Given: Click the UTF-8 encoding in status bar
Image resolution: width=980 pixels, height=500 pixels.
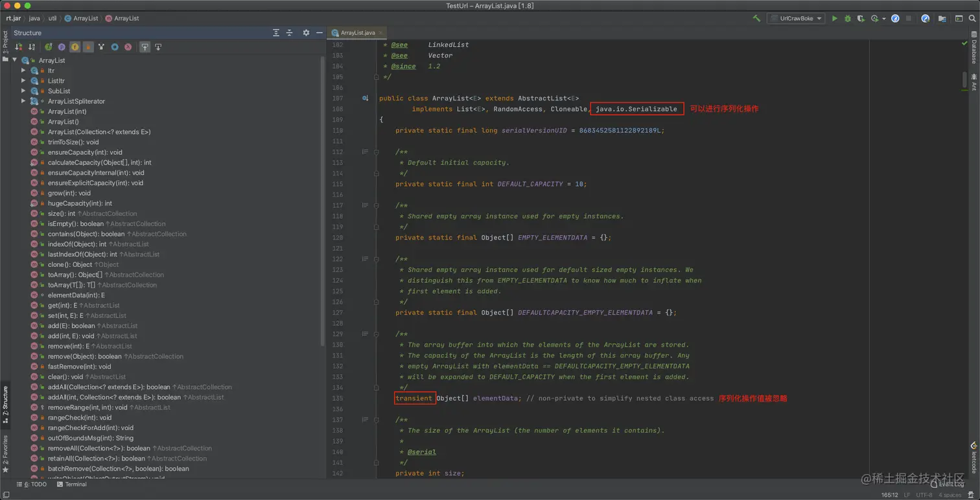Looking at the screenshot, I should coord(924,495).
